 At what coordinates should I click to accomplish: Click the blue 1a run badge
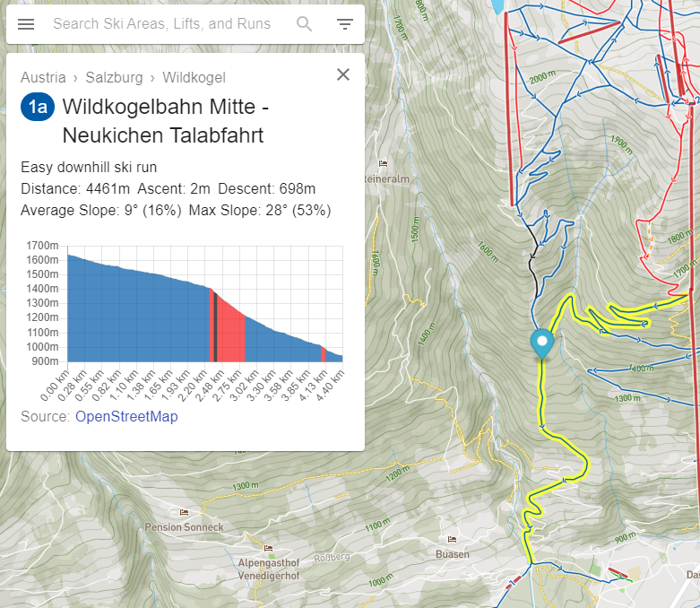[38, 108]
